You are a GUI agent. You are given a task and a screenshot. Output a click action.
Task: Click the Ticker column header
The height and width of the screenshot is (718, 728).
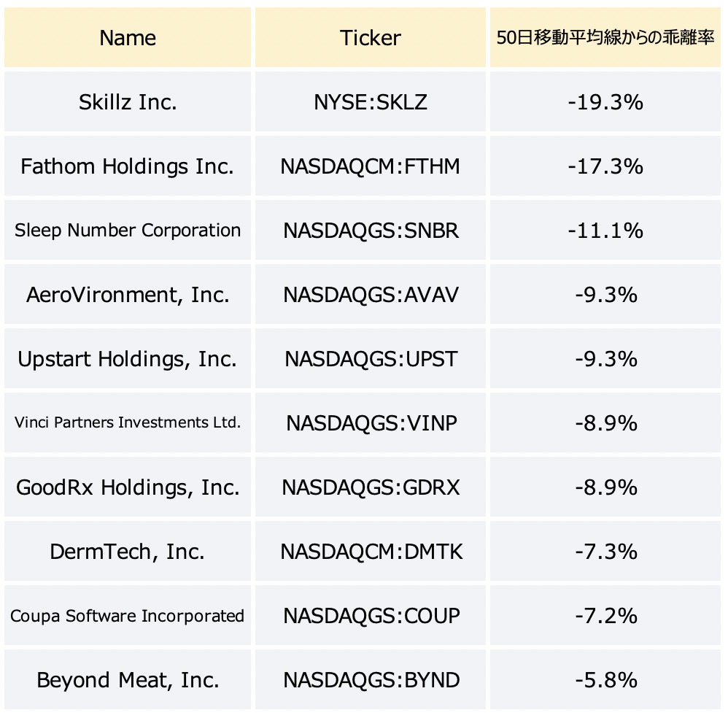tap(371, 37)
